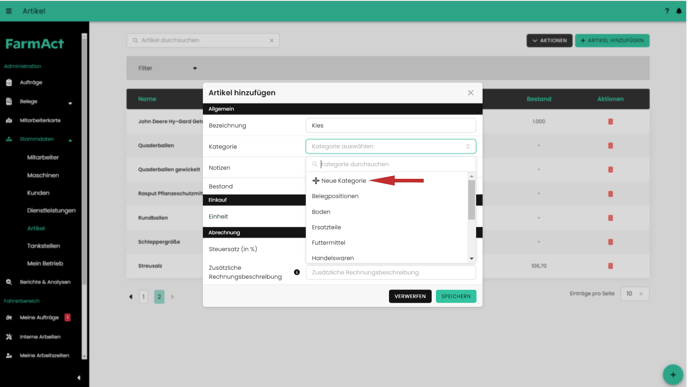This screenshot has height=387, width=688.
Task: Click the Stammdaten sitemap icon
Action: pos(9,139)
